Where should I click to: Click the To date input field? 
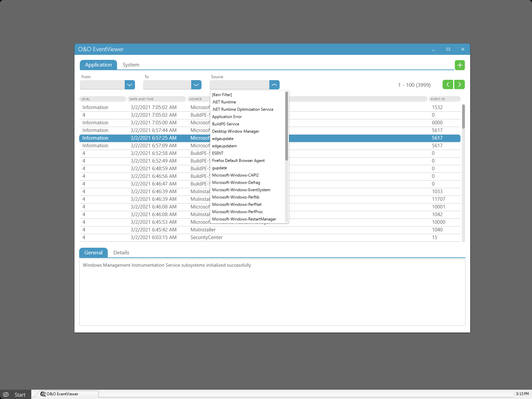click(x=167, y=85)
